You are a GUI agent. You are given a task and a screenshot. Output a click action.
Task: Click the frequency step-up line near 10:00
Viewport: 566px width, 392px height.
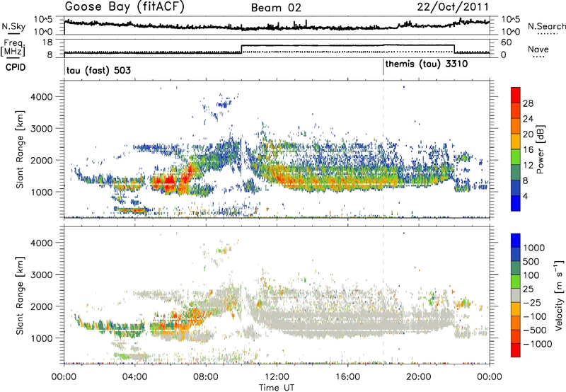tap(241, 49)
